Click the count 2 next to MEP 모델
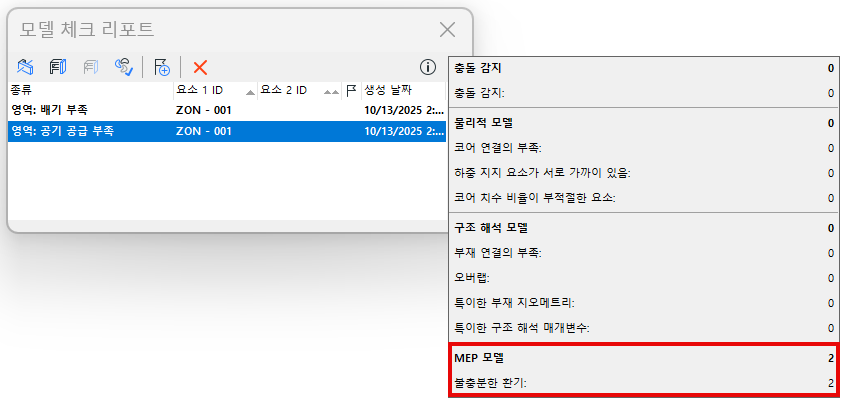844x404 pixels. click(x=831, y=358)
